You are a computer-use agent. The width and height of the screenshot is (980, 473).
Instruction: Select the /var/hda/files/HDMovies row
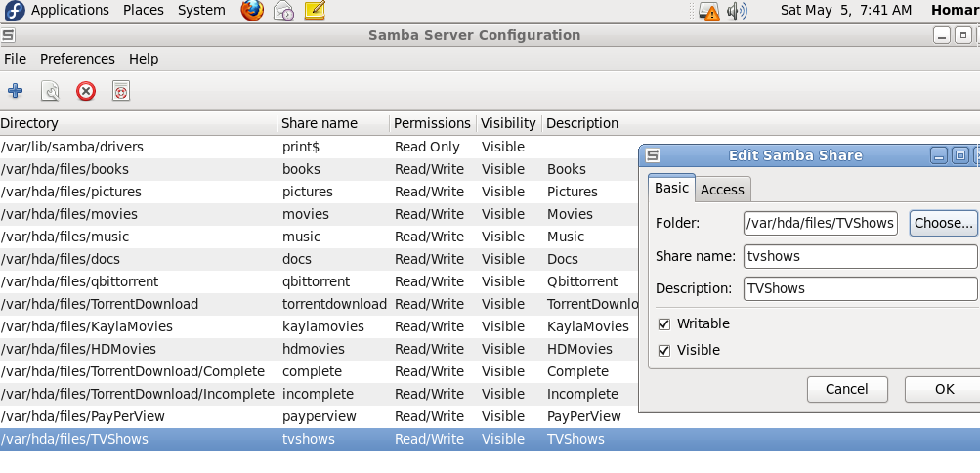pos(319,349)
